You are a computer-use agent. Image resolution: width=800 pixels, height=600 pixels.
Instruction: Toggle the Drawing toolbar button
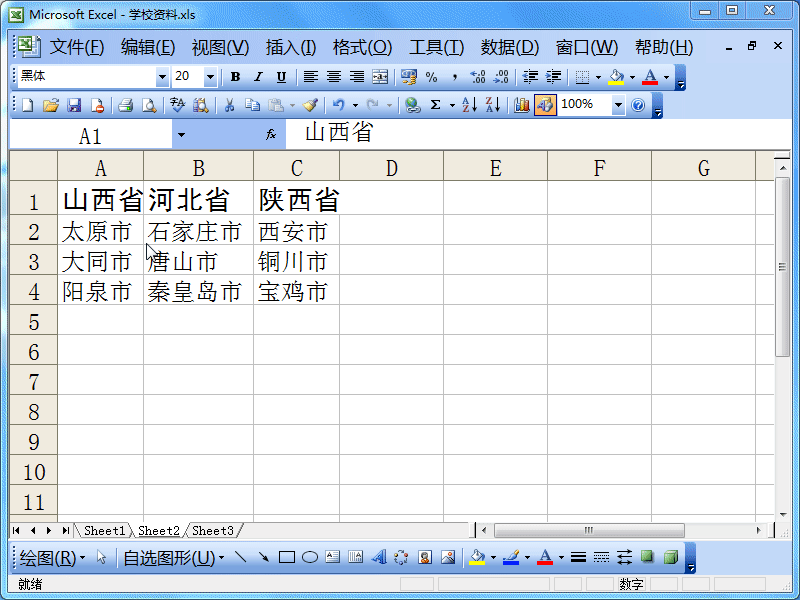click(x=545, y=105)
